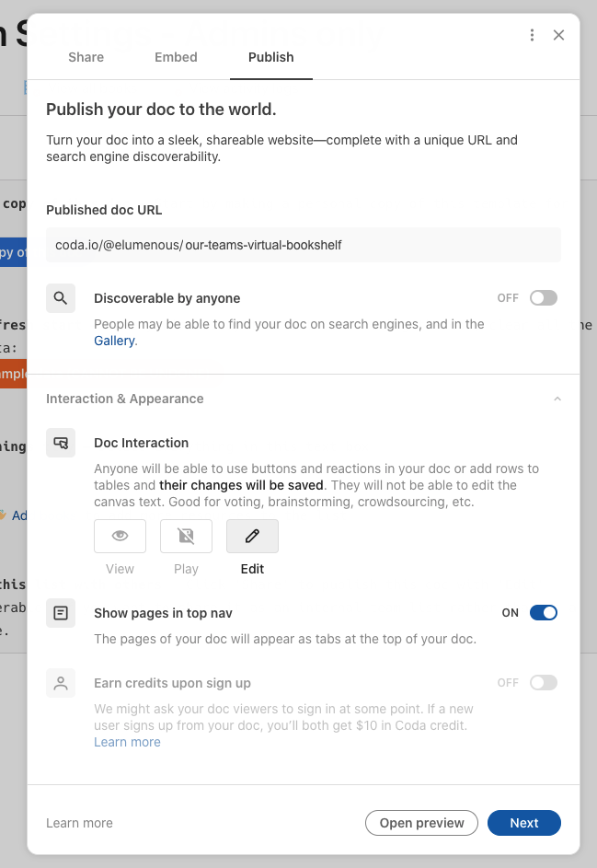The height and width of the screenshot is (868, 597).
Task: Click the Doc Interaction cursor icon
Action: tap(61, 443)
